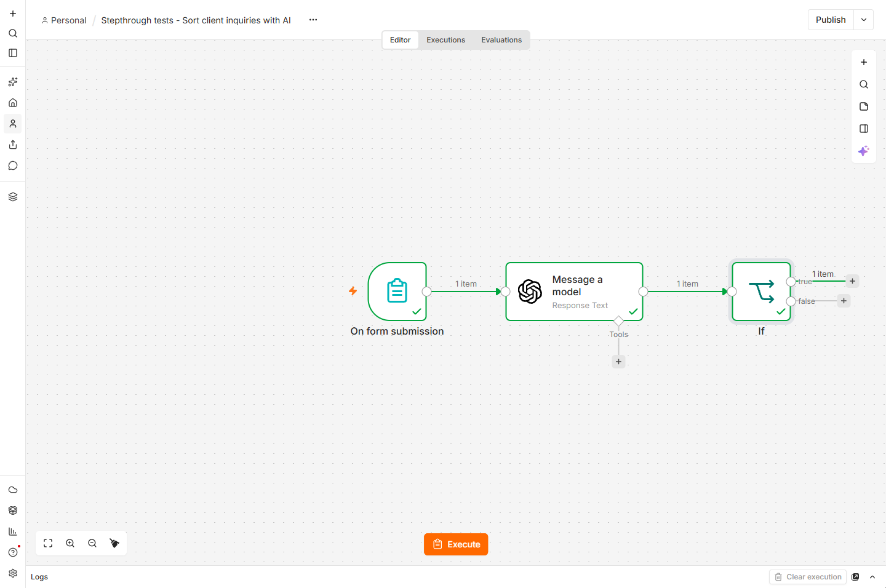Add a node on the If true branch
The height and width of the screenshot is (588, 886).
(852, 281)
